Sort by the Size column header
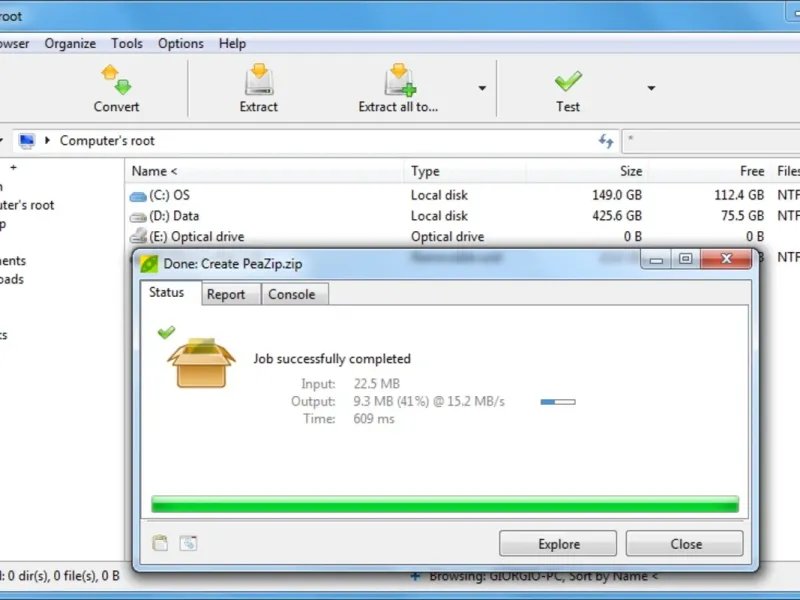 pyautogui.click(x=587, y=171)
